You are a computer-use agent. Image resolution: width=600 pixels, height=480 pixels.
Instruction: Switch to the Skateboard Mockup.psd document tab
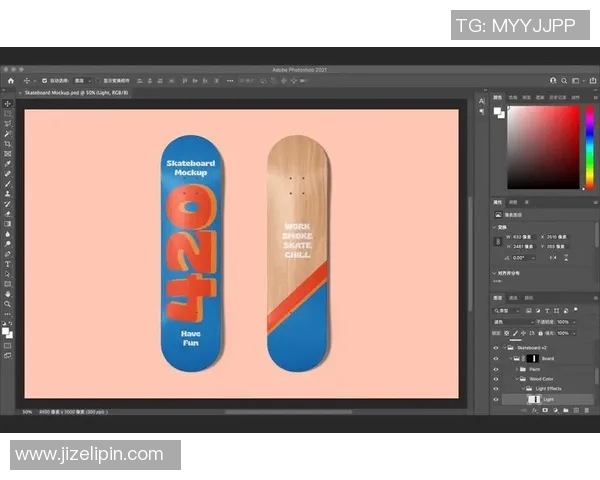[60, 92]
